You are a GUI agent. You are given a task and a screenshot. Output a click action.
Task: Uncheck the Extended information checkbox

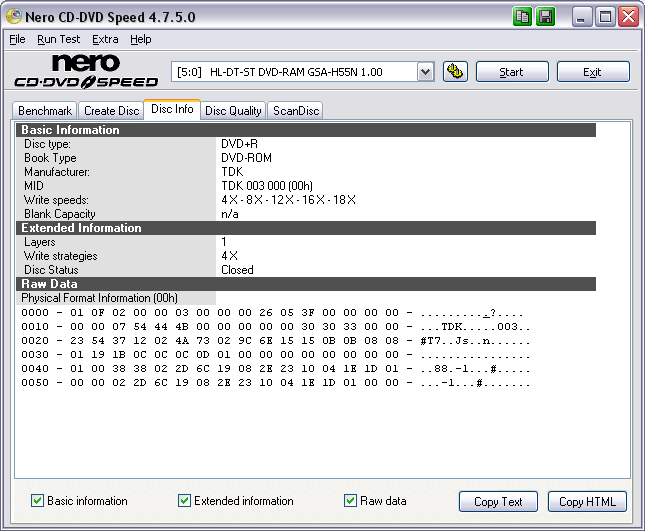tap(184, 501)
